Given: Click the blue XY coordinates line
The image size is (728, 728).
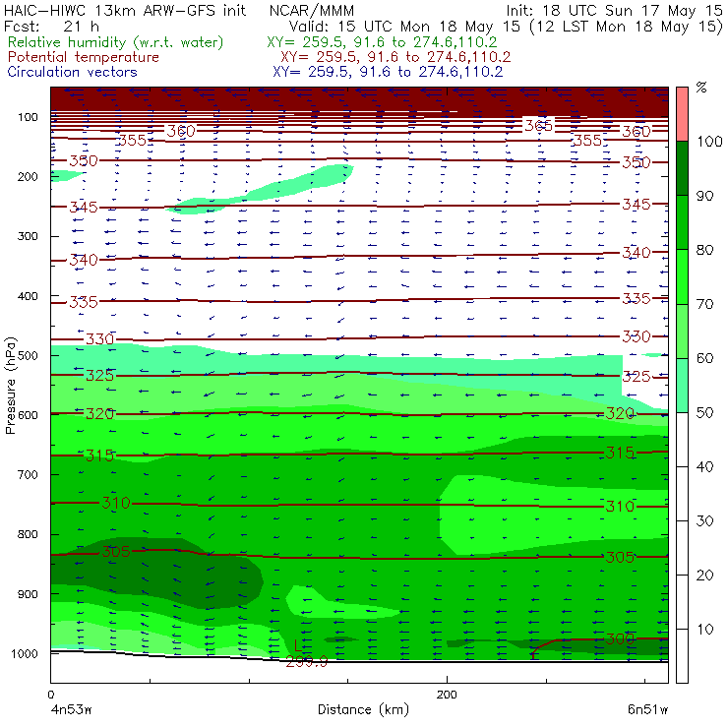Looking at the screenshot, I should point(388,72).
